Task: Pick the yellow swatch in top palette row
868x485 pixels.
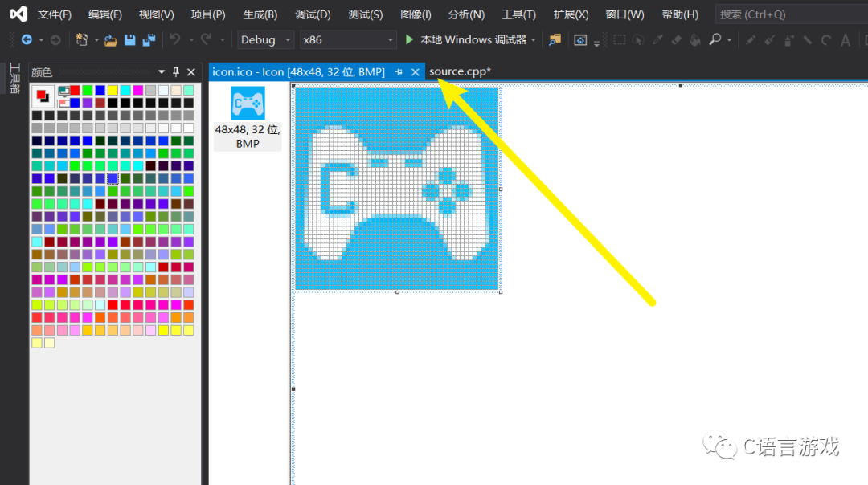Action: (113, 90)
